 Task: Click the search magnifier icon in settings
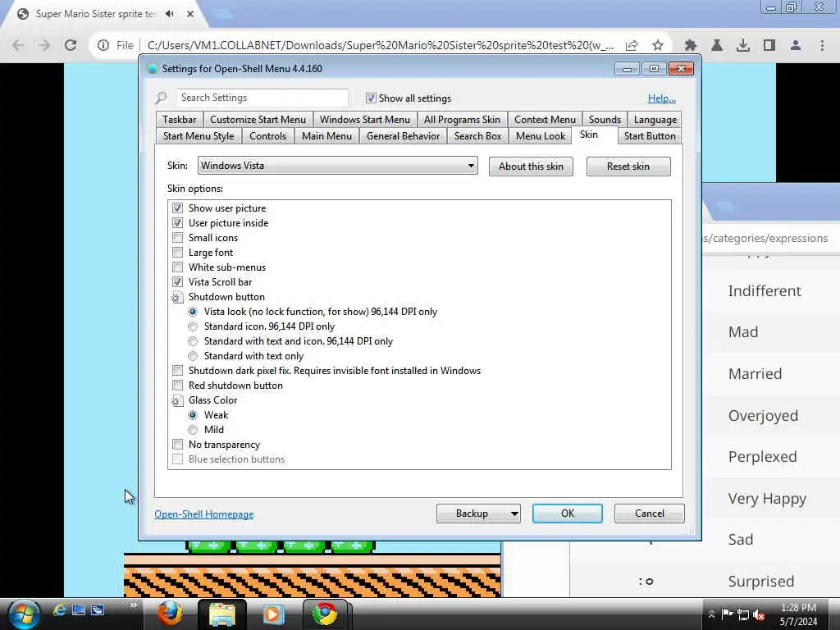161,98
